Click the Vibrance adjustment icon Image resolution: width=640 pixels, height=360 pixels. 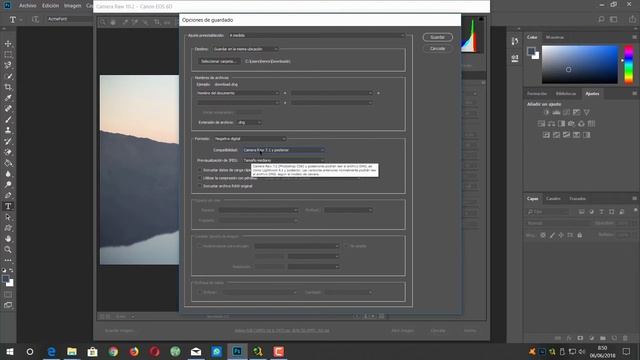[x=587, y=112]
